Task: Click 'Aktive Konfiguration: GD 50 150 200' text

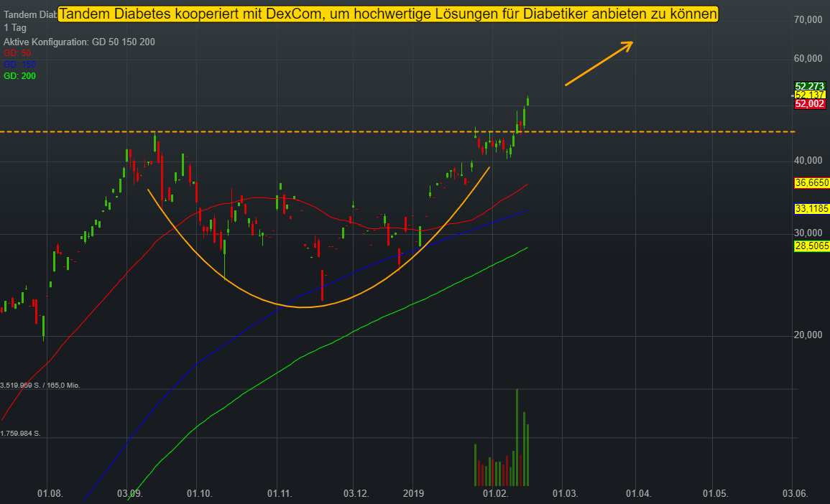Action: coord(79,42)
